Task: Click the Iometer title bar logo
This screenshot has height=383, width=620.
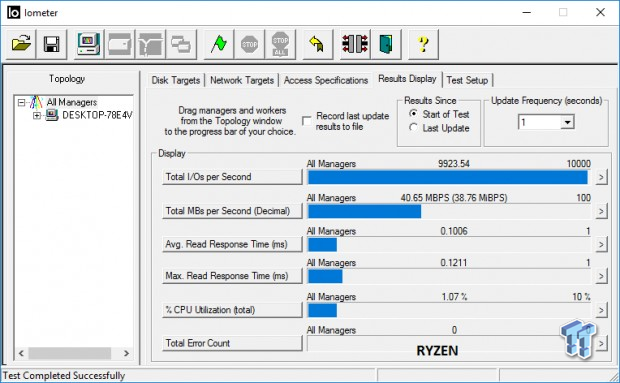Action: pos(13,13)
